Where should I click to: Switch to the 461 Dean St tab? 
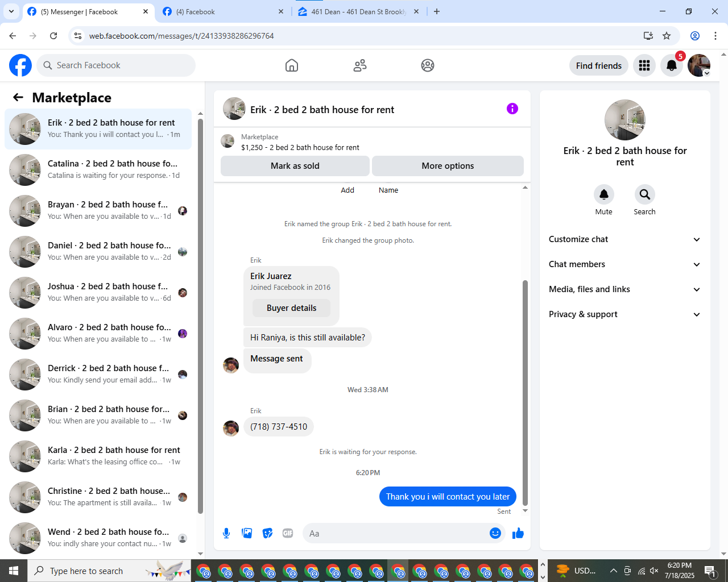358,11
